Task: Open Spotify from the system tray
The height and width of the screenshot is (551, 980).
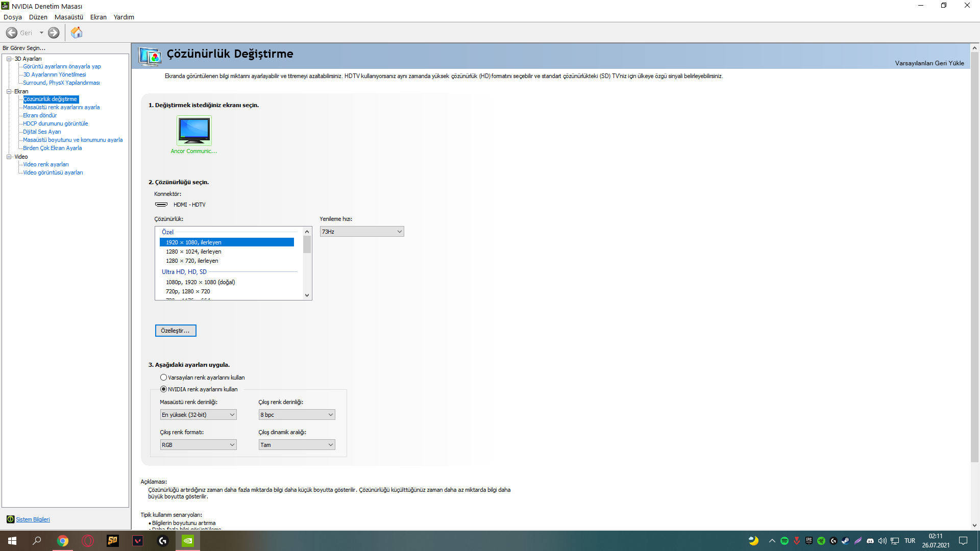Action: tap(785, 541)
